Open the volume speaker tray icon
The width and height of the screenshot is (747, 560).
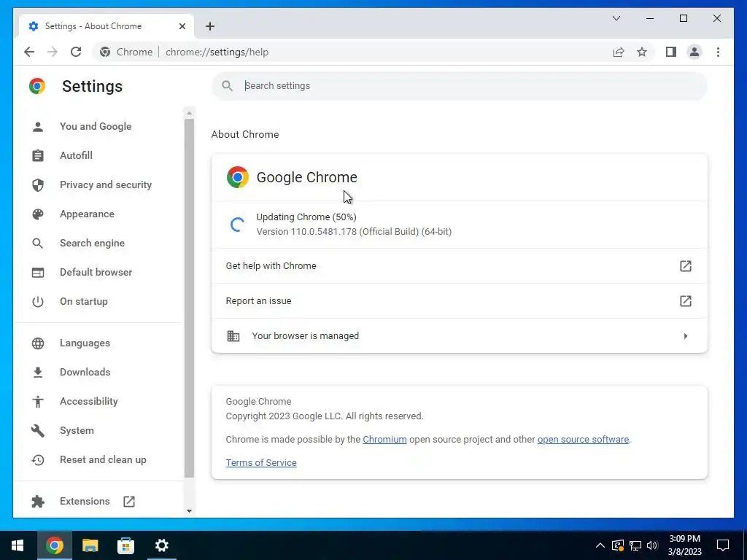pyautogui.click(x=652, y=545)
